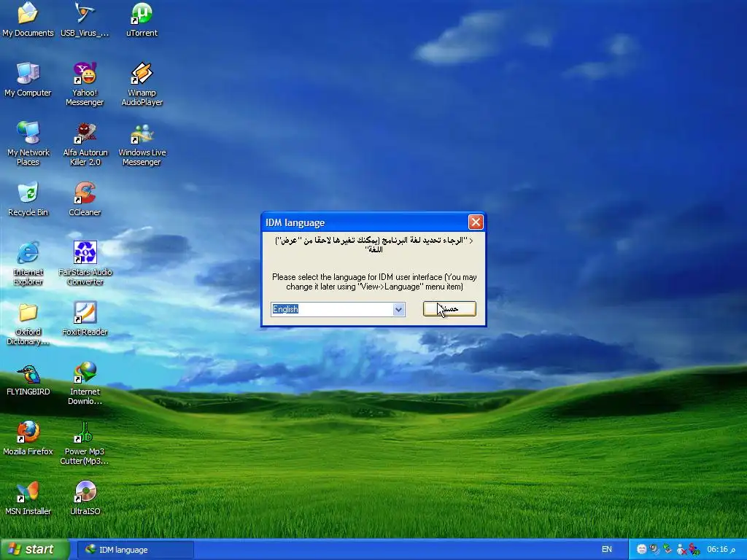The image size is (747, 560).
Task: Select the Internet Explorer icon
Action: (28, 263)
